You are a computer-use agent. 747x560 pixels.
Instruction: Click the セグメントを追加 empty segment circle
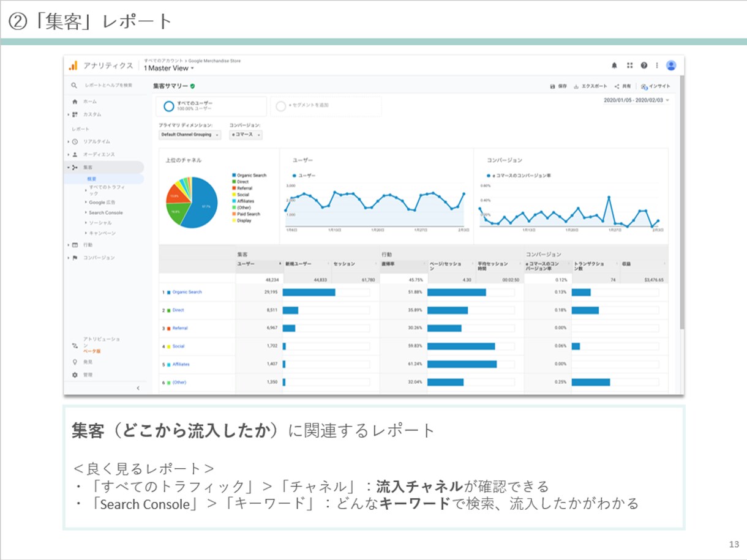click(x=281, y=106)
